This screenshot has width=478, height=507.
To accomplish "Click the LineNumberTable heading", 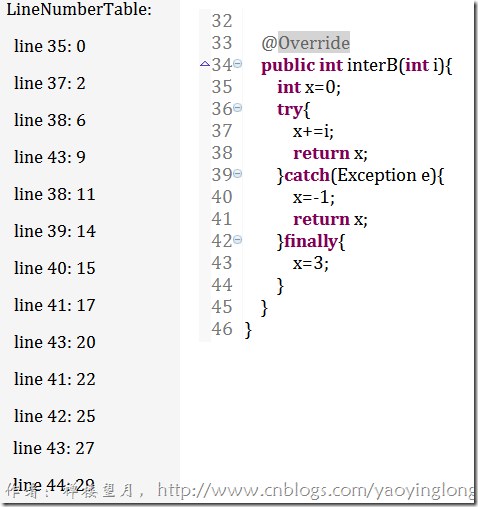I will point(79,9).
